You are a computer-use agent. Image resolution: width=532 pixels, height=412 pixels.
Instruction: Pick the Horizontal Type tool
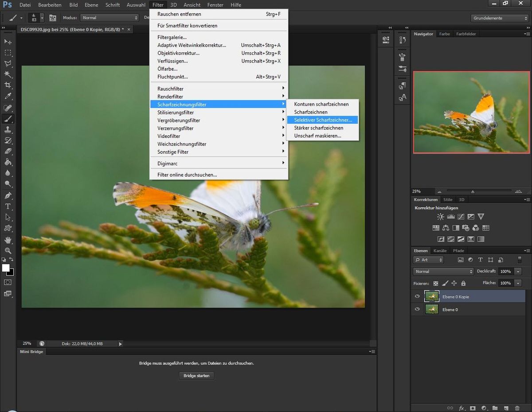pyautogui.click(x=8, y=206)
